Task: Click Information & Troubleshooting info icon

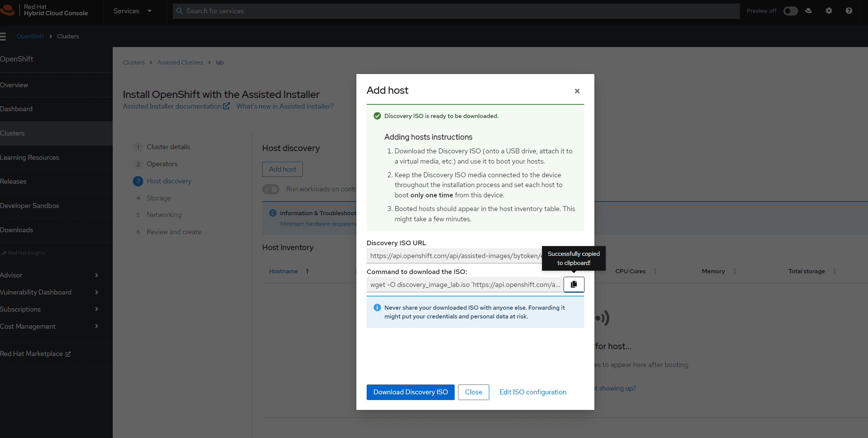Action: coord(273,213)
